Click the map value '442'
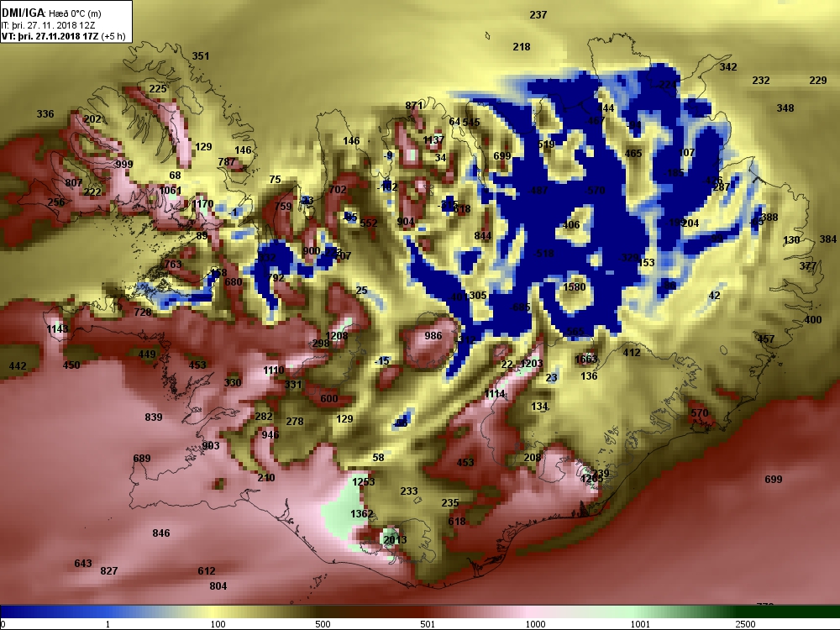The image size is (840, 630). tap(17, 366)
